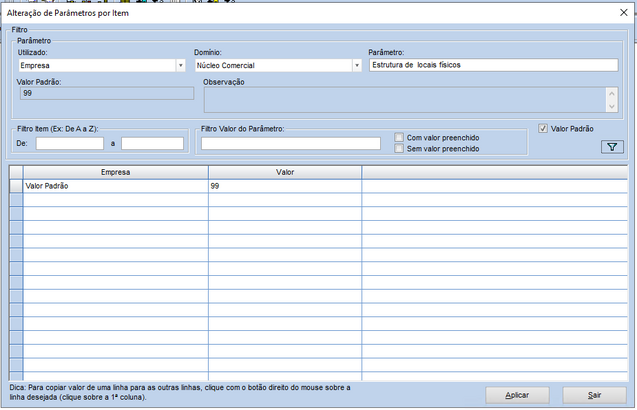Click the Filtro Valor do Parâmetro input
This screenshot has width=637, height=410.
(x=291, y=143)
